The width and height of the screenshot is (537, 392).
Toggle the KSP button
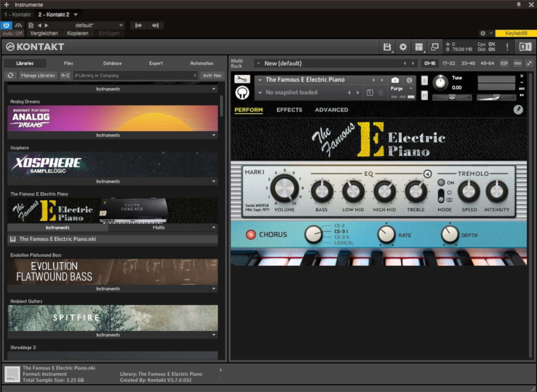point(504,63)
